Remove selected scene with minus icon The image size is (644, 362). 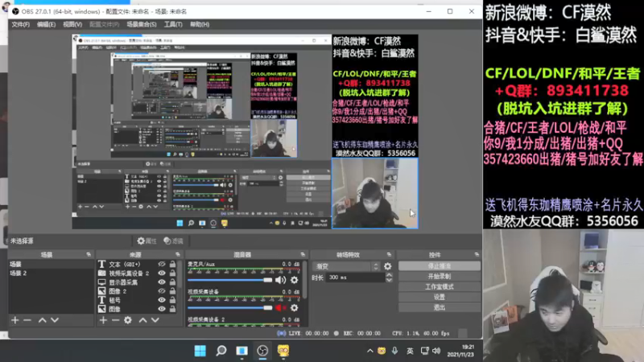coord(27,320)
